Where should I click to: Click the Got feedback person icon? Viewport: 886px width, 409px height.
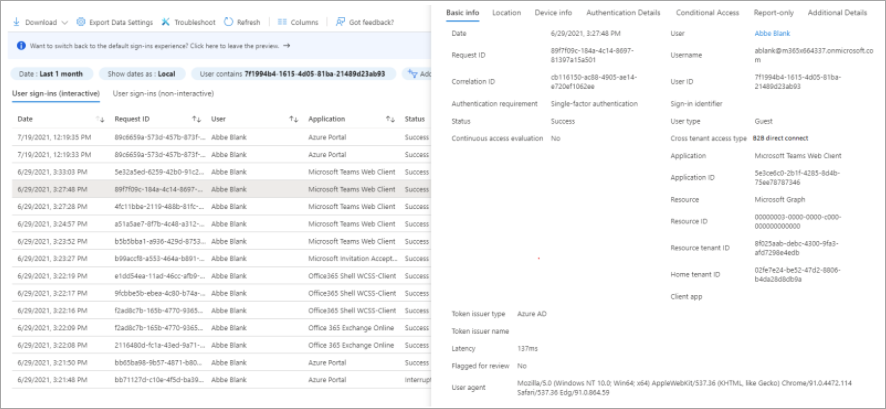(x=339, y=22)
